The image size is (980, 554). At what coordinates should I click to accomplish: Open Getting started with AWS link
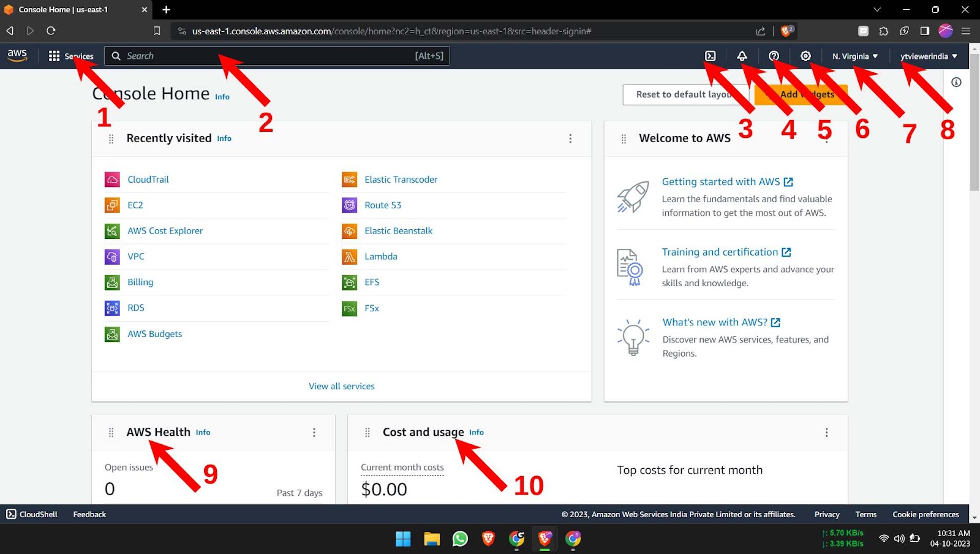(x=727, y=182)
